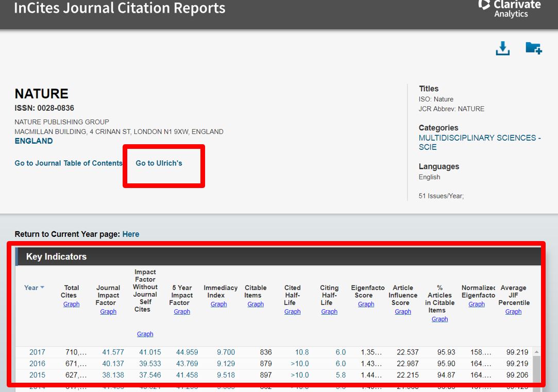Click table scrollbar up arrow
558x392 pixels.
click(x=536, y=352)
